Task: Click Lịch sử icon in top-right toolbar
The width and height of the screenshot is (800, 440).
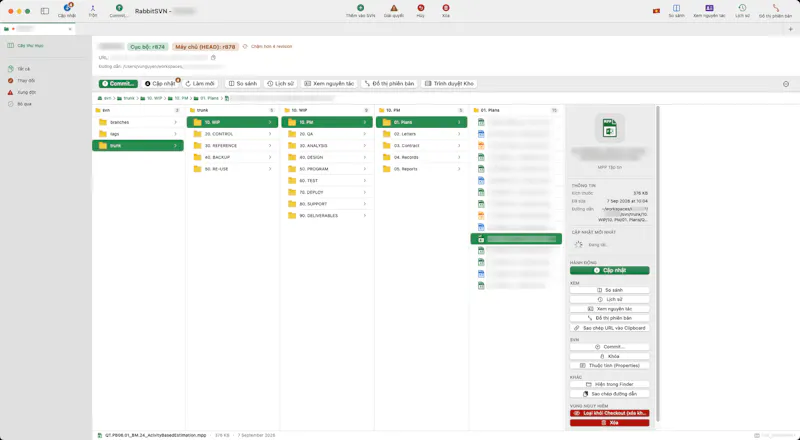Action: click(x=742, y=8)
